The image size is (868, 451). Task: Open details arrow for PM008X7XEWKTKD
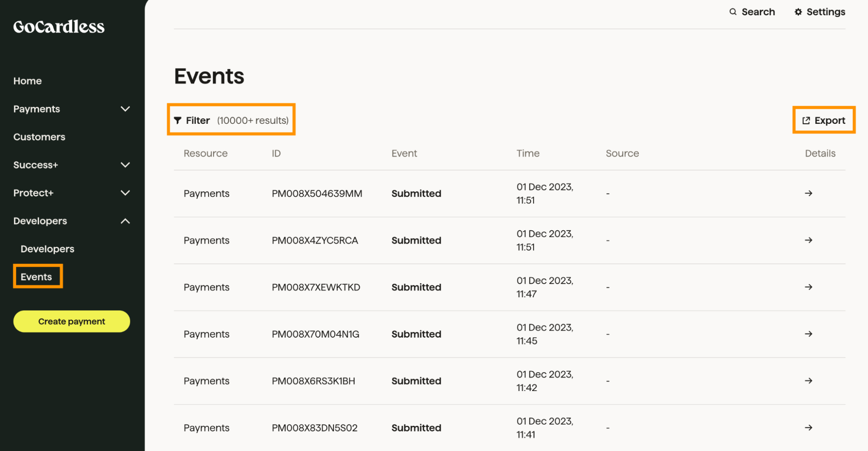pos(808,287)
